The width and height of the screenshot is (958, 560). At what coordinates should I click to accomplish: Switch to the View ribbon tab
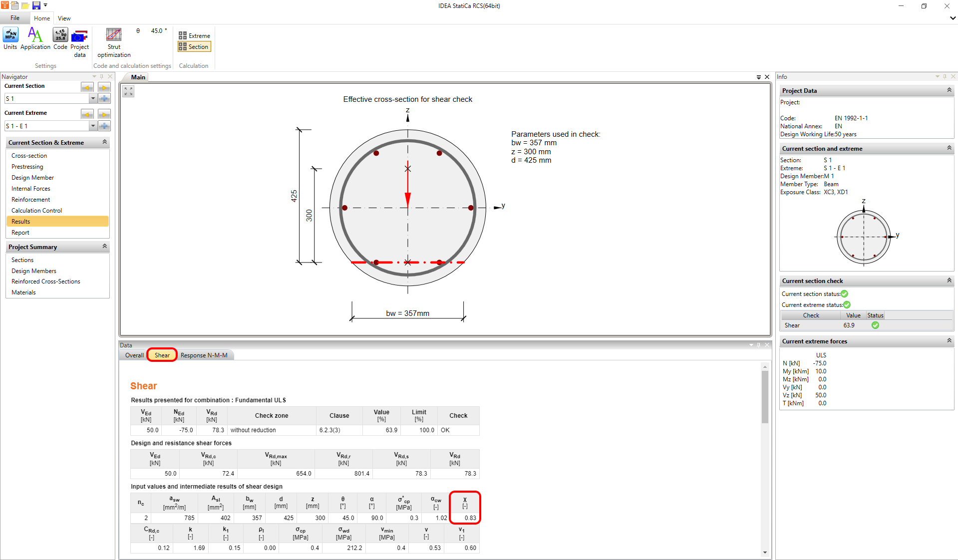tap(64, 18)
